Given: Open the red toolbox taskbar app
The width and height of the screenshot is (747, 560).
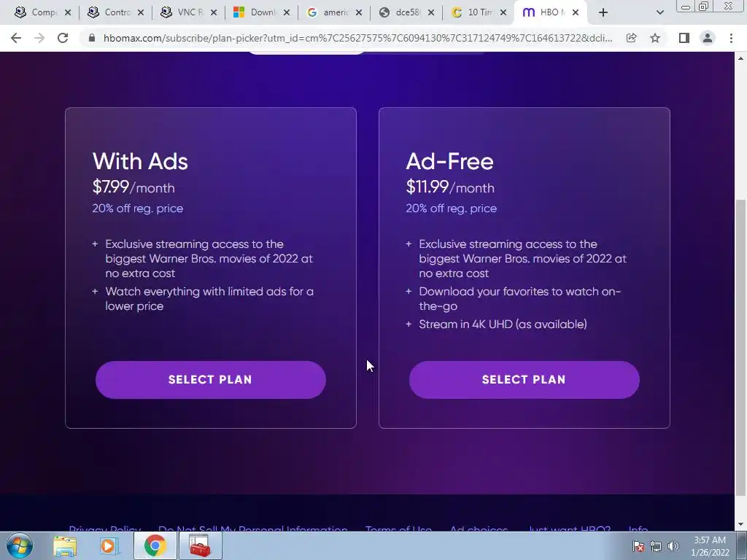Looking at the screenshot, I should tap(200, 545).
